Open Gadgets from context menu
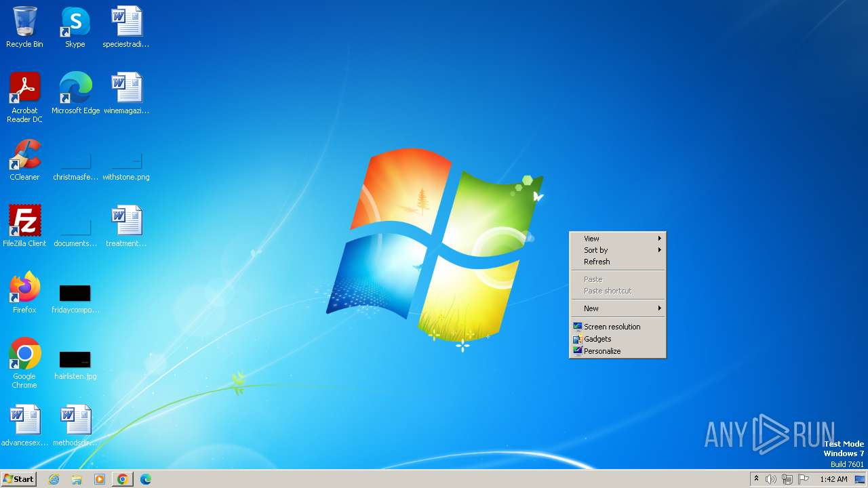Viewport: 868px width, 488px height. 618,339
